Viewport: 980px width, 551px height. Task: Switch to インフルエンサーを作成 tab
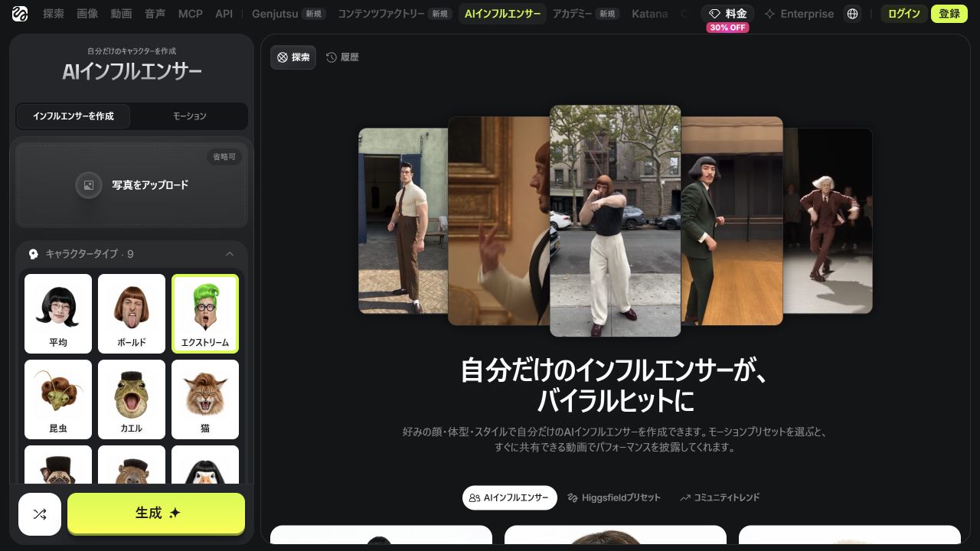[x=73, y=116]
